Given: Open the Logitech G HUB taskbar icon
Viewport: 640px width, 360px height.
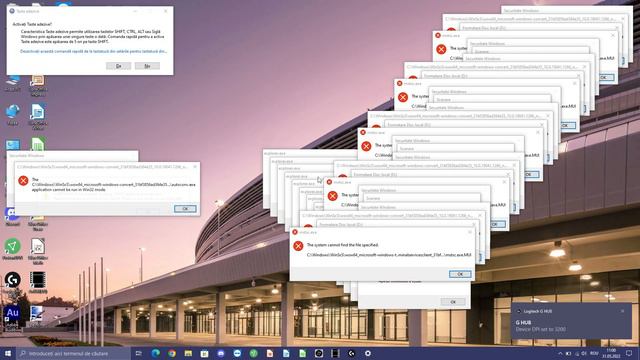Looking at the screenshot, I should [x=351, y=353].
